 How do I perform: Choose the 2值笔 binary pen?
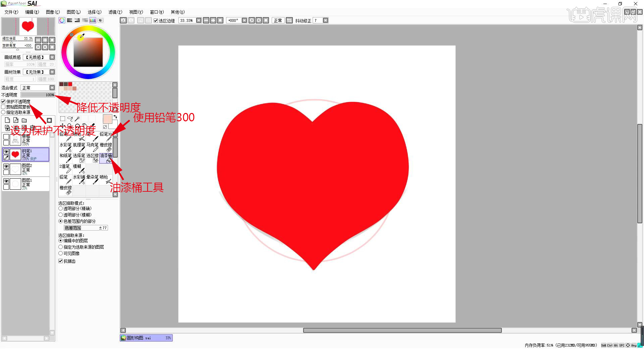pyautogui.click(x=65, y=169)
